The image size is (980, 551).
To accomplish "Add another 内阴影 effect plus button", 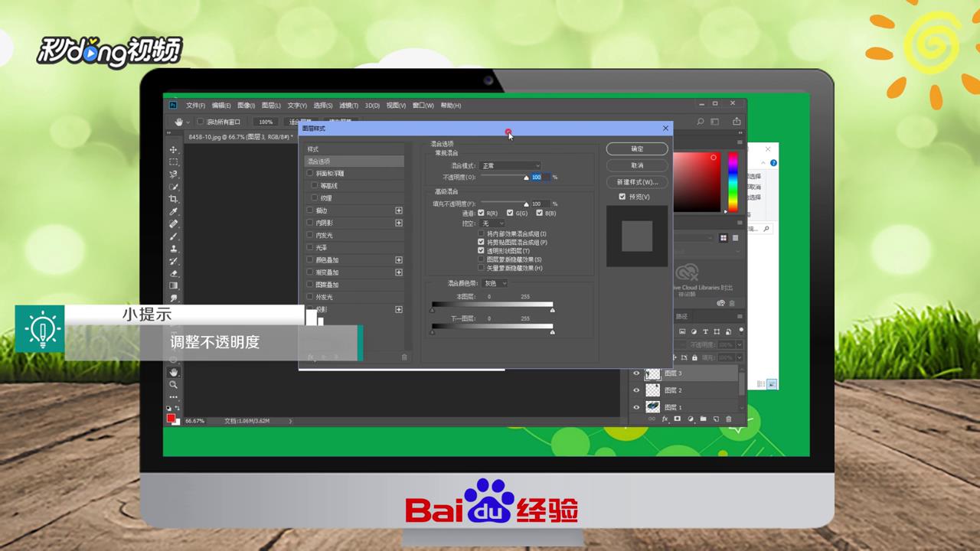I will pos(398,223).
